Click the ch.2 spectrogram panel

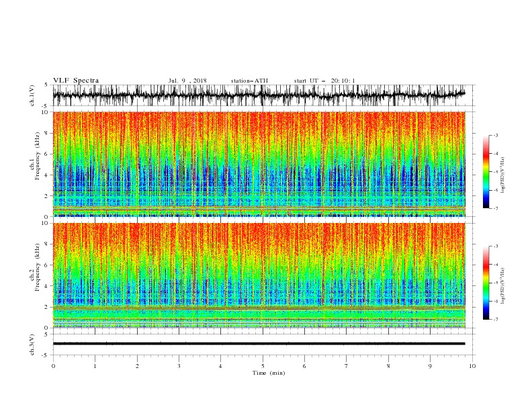tap(259, 275)
